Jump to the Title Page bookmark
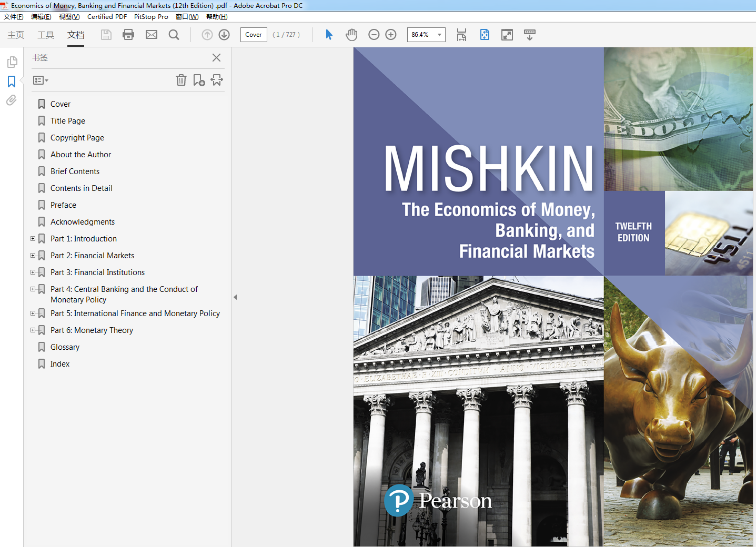This screenshot has width=756, height=547. pos(68,121)
